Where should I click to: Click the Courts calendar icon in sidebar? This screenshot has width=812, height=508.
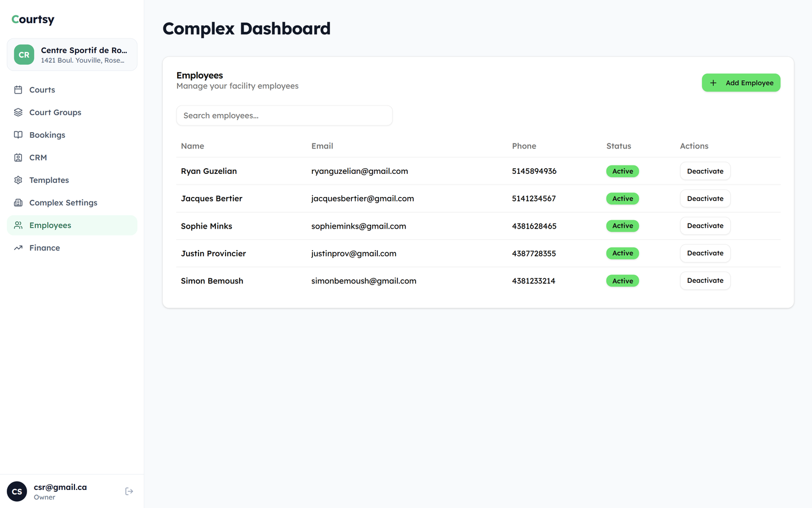(18, 90)
